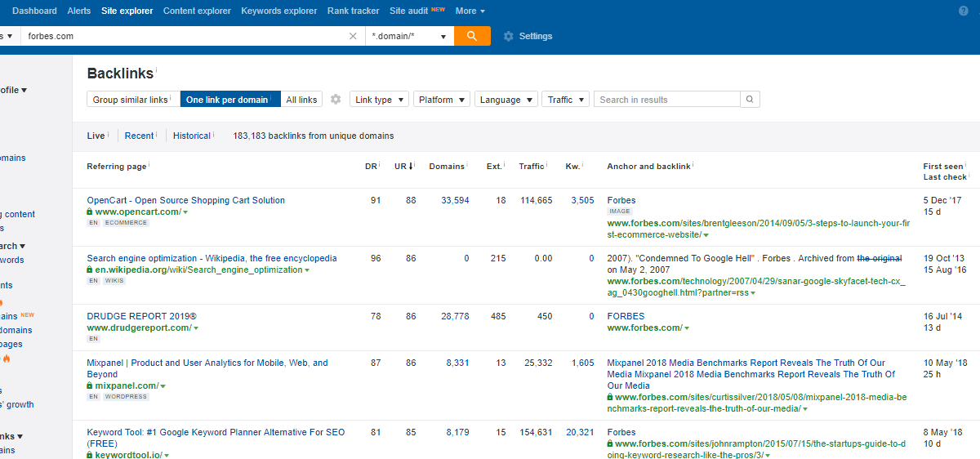Screen dimensions: 980x459
Task: Open DRUDGE REPORT 2019 link
Action: 142,316
